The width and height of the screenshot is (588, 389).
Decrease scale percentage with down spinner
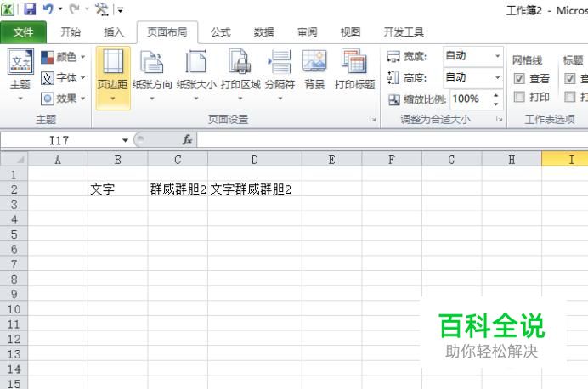496,104
